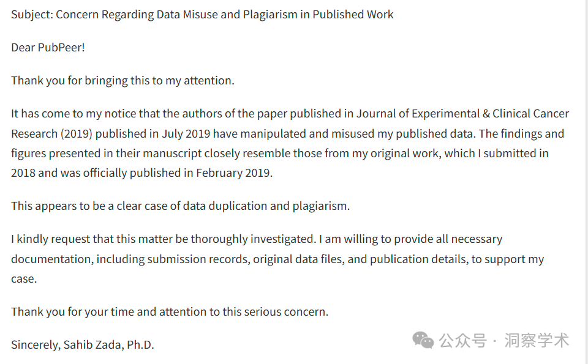Click the Subject line about Data Misuse
The height and width of the screenshot is (364, 588).
202,15
